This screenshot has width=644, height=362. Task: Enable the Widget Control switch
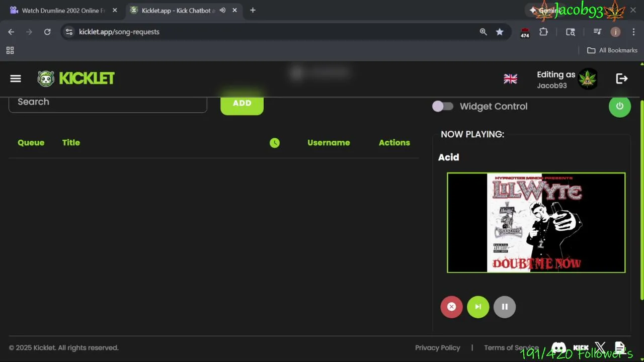[443, 106]
